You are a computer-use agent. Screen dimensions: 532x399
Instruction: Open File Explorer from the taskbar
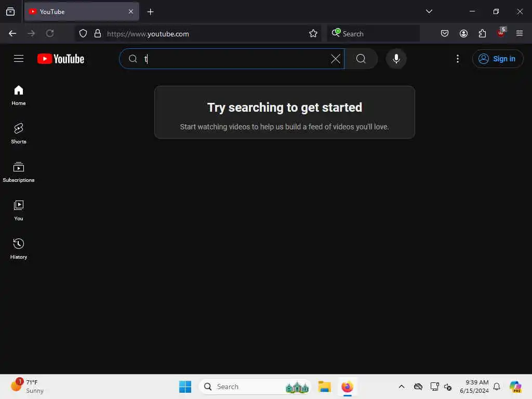pyautogui.click(x=324, y=387)
